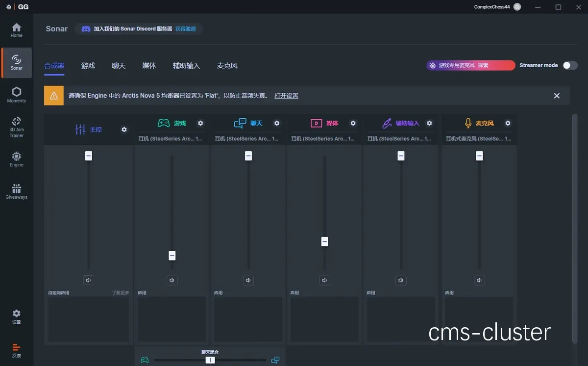Switch to the 聊天 tab
Viewport: 588px width, 366px height.
pos(119,65)
